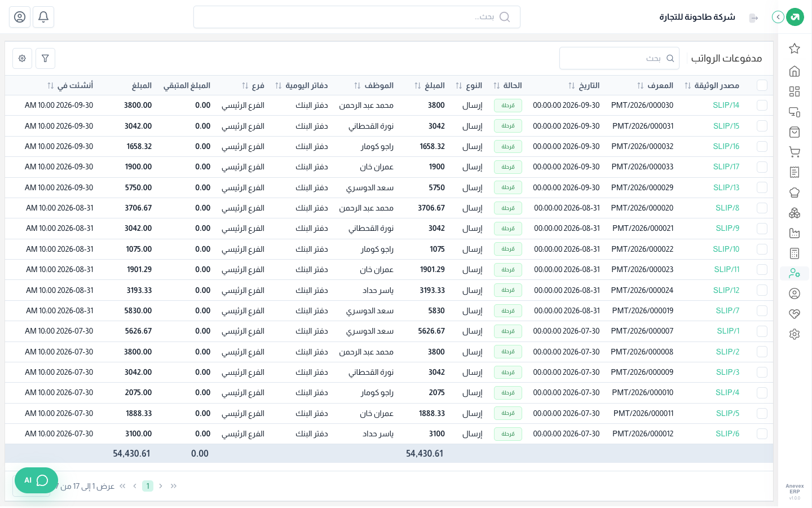Open the SLIP/2 source document link
This screenshot has width=812, height=508.
click(x=727, y=352)
